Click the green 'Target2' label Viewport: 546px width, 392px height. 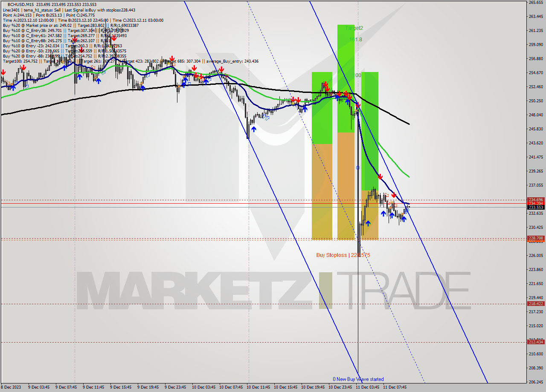coord(354,28)
